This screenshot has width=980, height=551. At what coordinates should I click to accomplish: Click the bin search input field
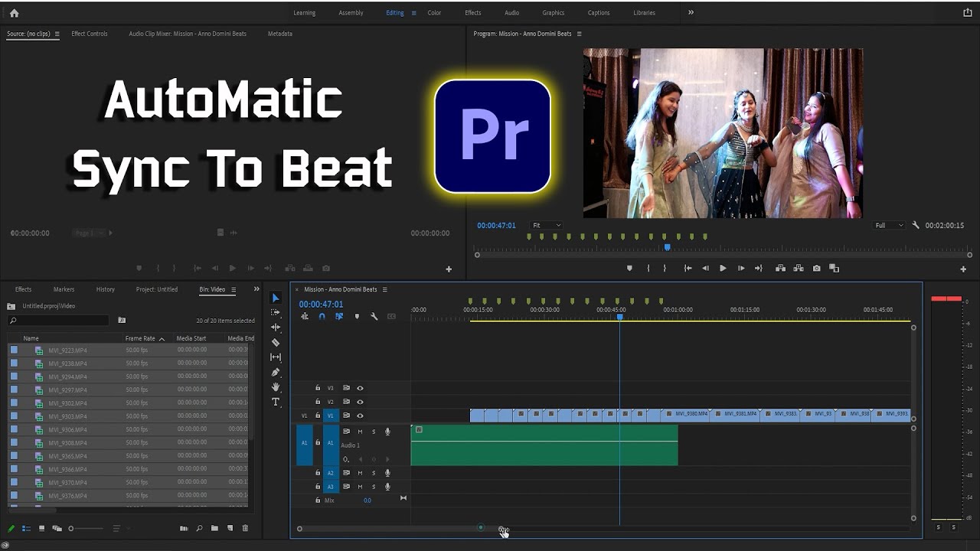(58, 321)
